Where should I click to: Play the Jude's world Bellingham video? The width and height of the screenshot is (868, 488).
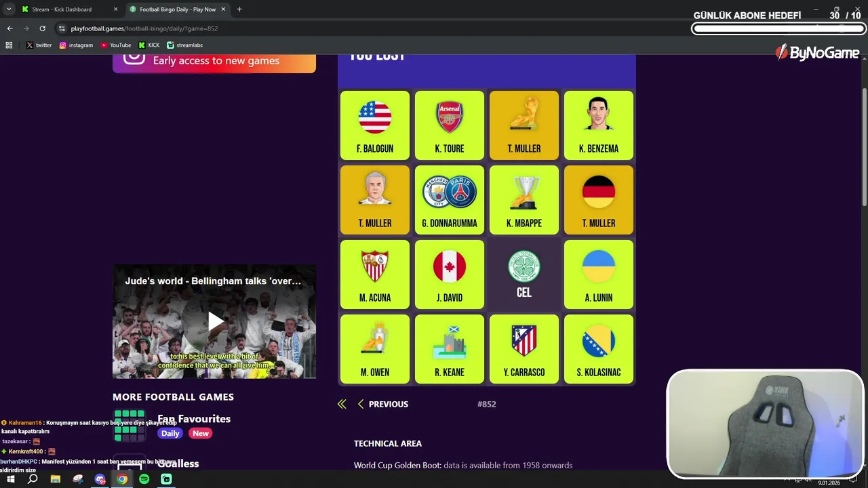coord(214,321)
